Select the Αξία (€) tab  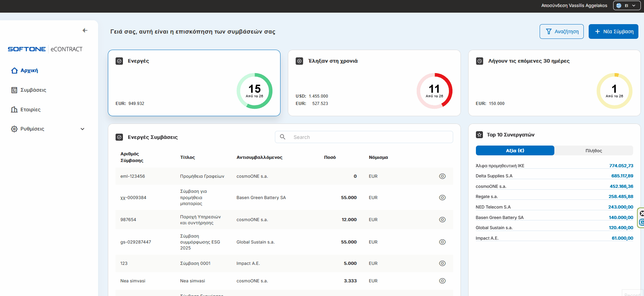pos(515,151)
